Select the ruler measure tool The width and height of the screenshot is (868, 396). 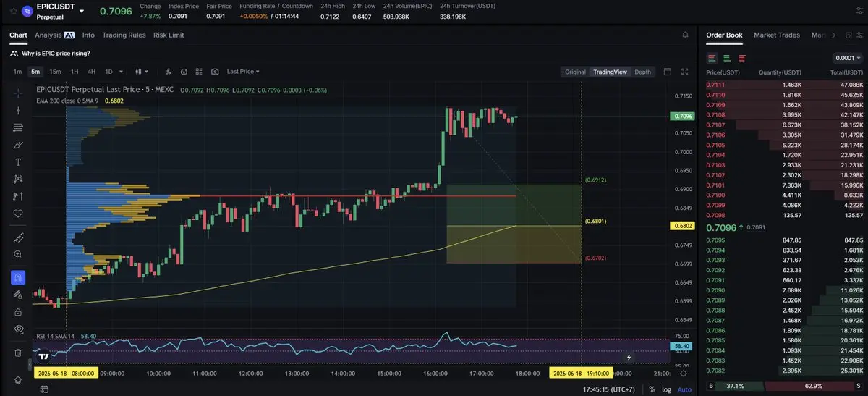coord(18,237)
